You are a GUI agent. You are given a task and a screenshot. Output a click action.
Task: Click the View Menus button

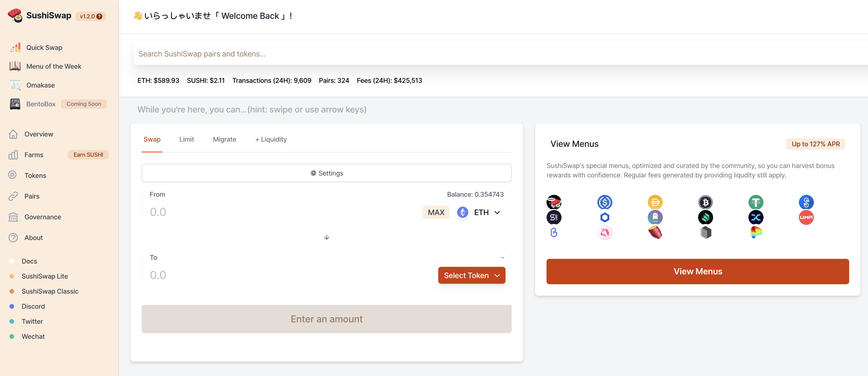pos(698,271)
